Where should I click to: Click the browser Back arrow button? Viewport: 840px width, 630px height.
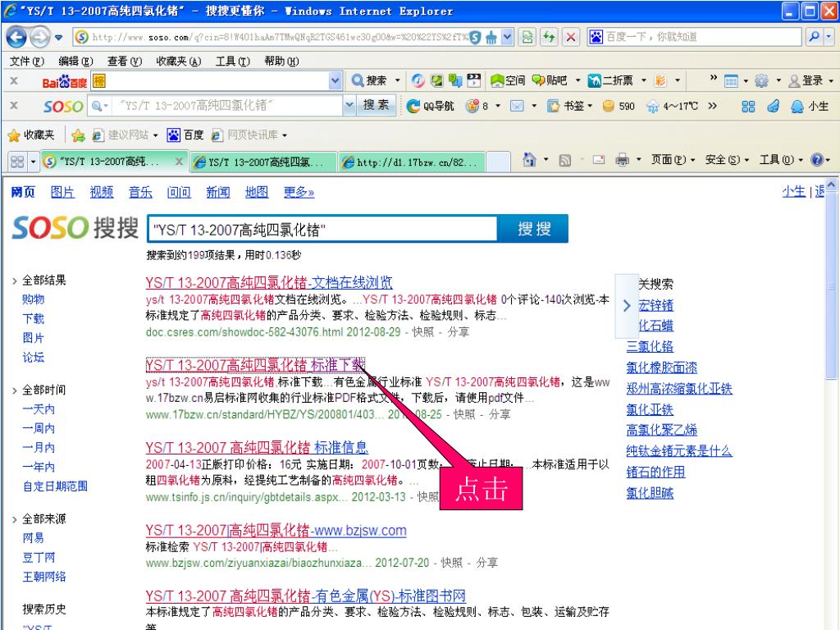[16, 37]
